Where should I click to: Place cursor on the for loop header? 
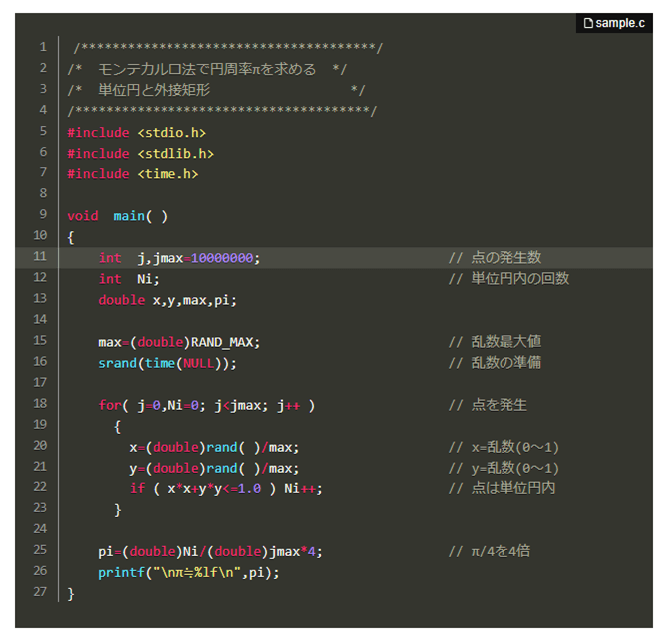[206, 406]
